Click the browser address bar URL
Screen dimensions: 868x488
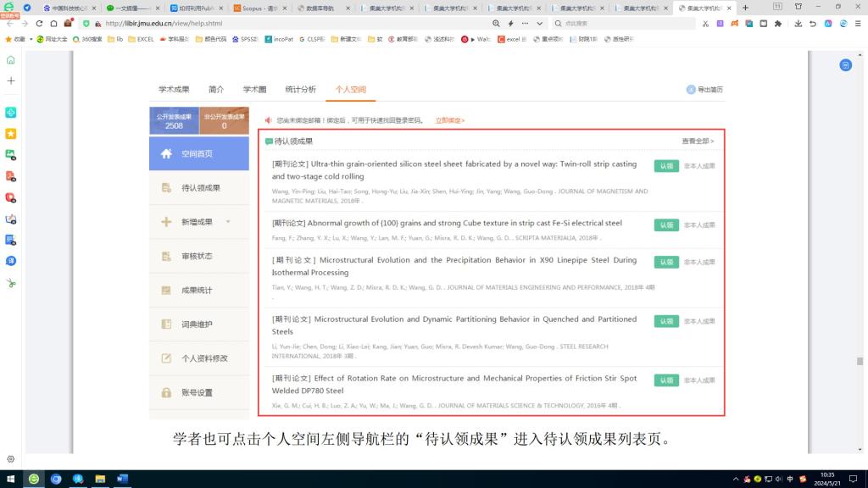(x=164, y=24)
